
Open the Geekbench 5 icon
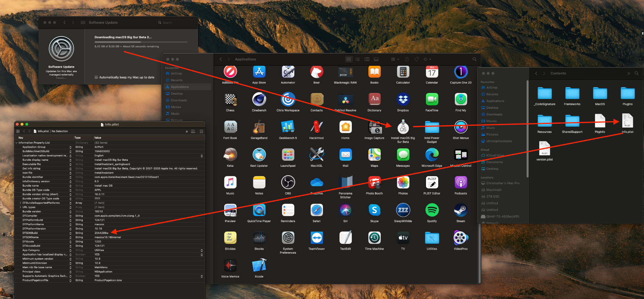288,127
